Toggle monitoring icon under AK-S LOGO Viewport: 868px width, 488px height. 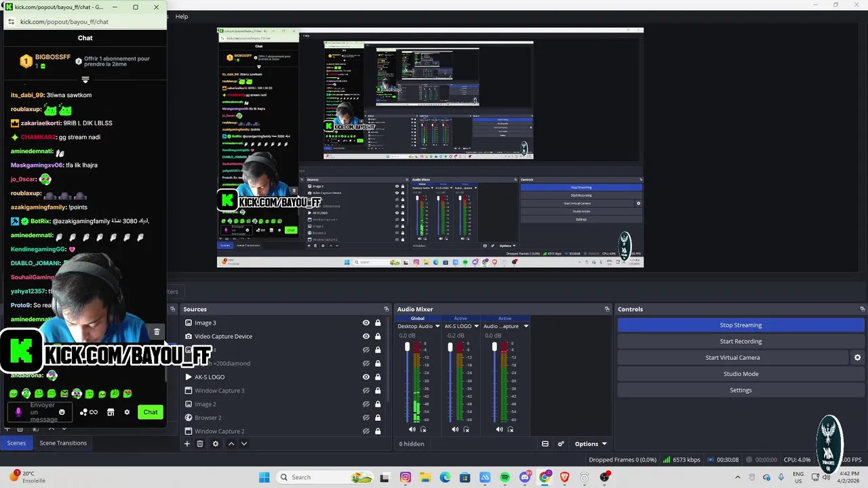tap(466, 429)
